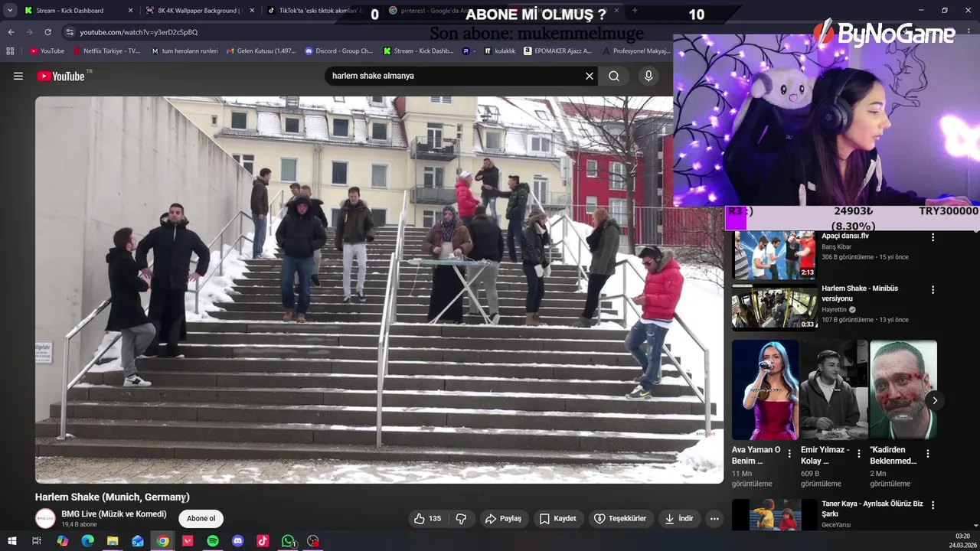Start voice search with the microphone icon
This screenshot has height=551, width=980.
[648, 76]
